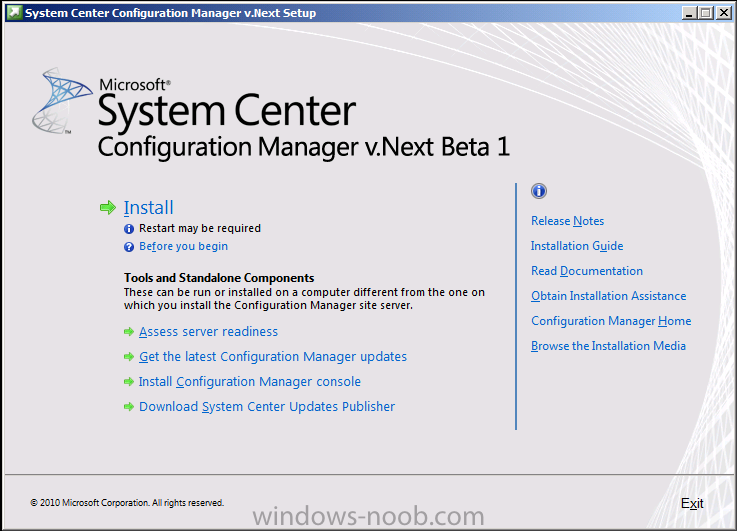Open the Installation Guide
Screen dimensions: 737x531
coord(577,246)
